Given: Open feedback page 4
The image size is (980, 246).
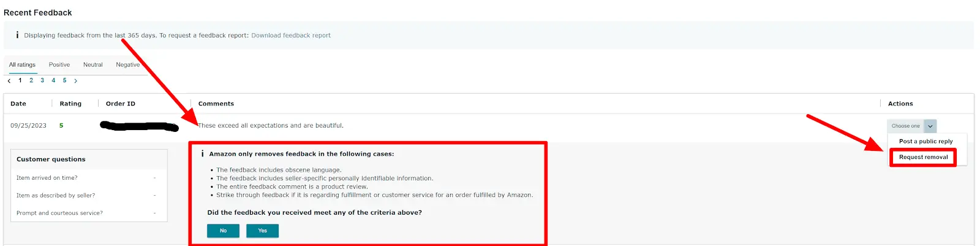Looking at the screenshot, I should click(x=53, y=80).
